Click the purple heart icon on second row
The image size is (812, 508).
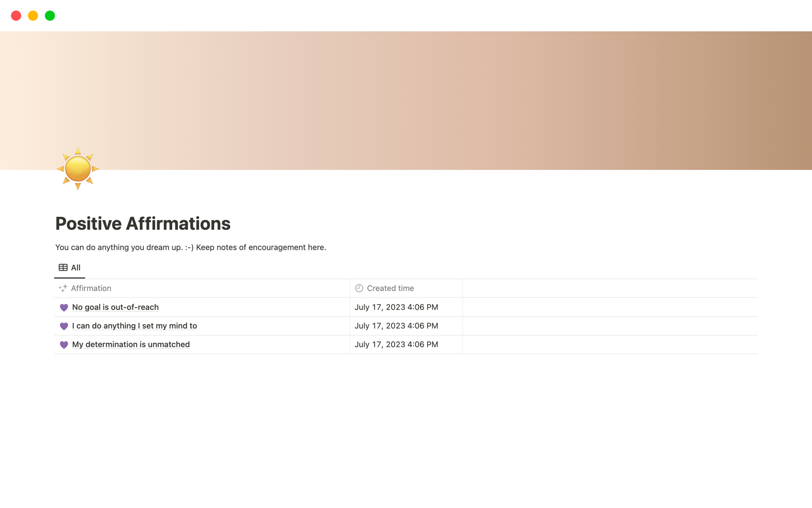click(x=64, y=326)
